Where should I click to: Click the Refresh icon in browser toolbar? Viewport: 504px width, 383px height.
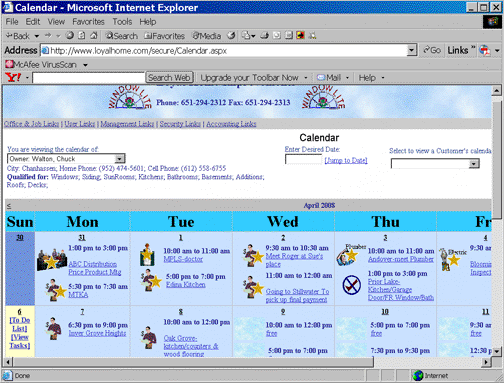[x=81, y=35]
